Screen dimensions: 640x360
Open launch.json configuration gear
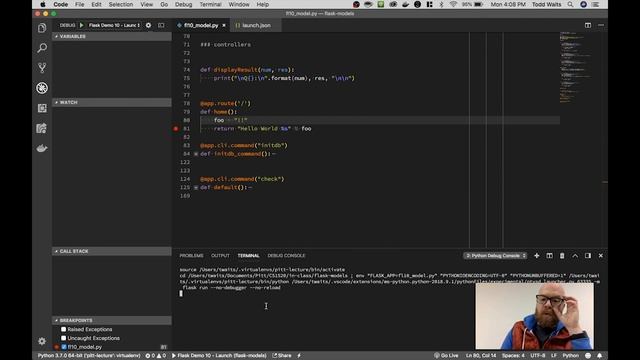149,25
